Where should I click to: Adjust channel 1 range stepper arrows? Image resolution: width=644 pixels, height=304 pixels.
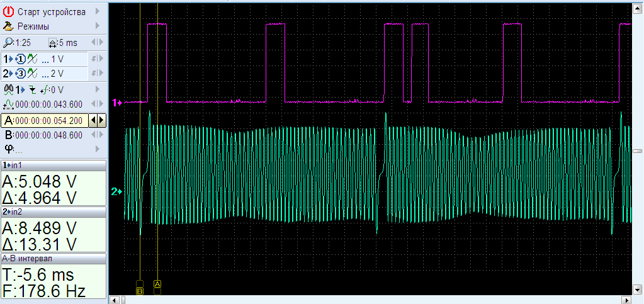pos(98,59)
